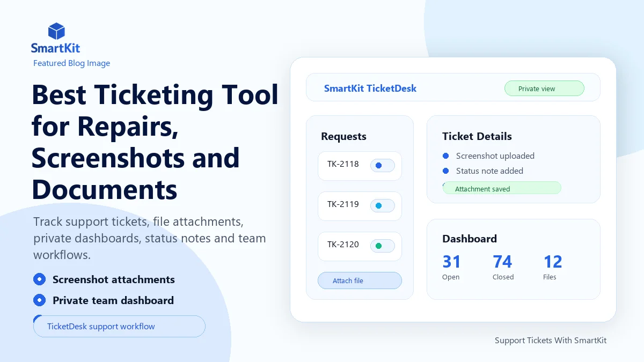Click the blue dot beside Status note added

445,171
